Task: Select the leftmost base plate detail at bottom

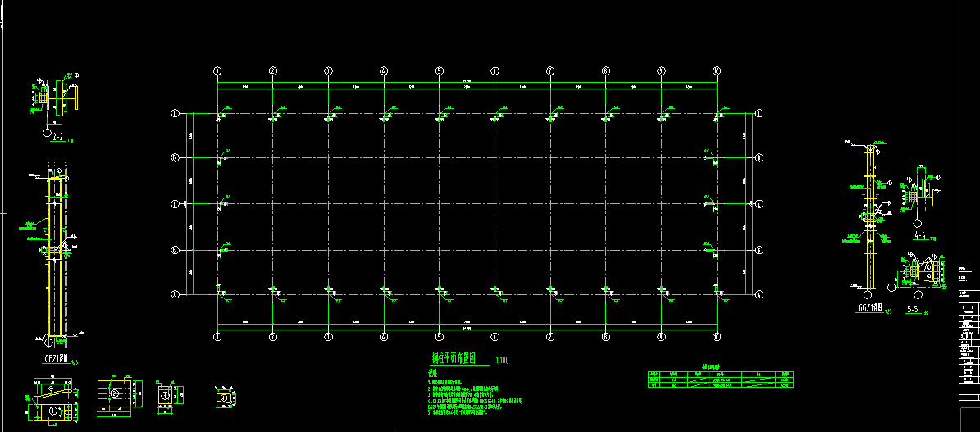Action: click(52, 398)
